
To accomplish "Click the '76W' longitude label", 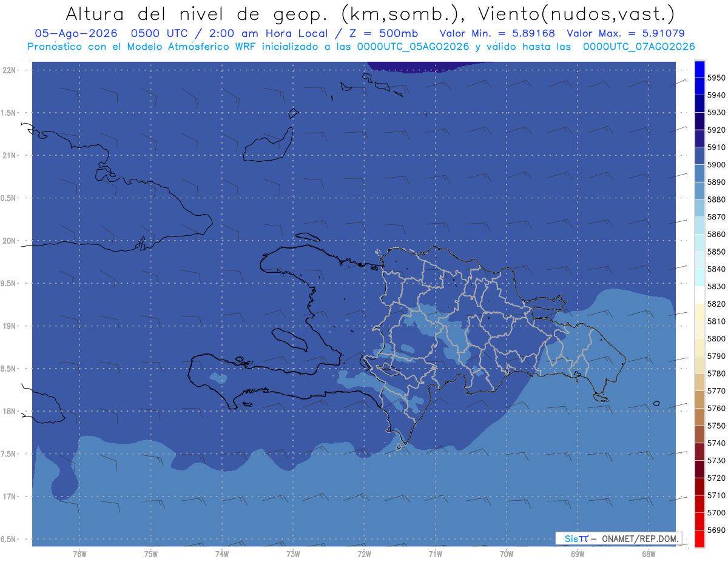I will click(x=79, y=554).
